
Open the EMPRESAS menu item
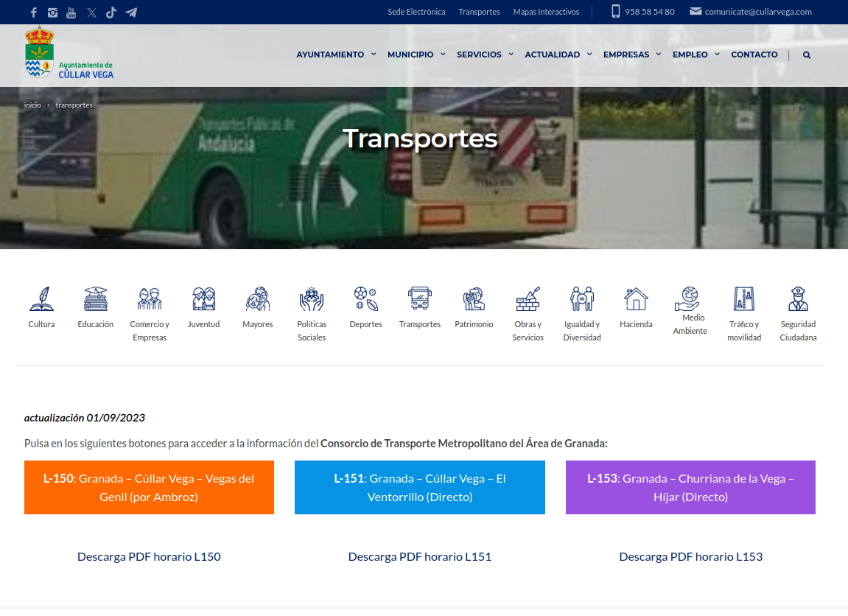click(x=626, y=55)
